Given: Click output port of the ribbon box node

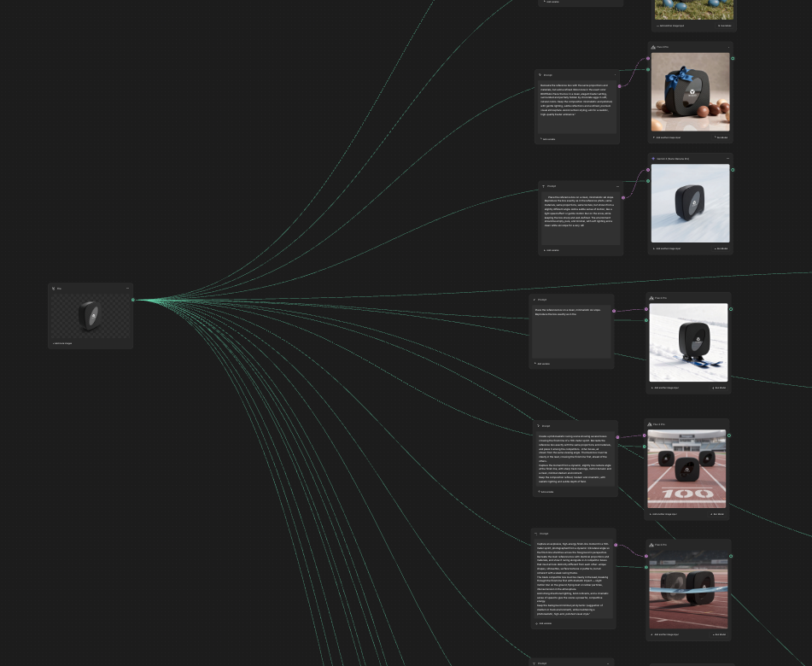Looking at the screenshot, I should pos(733,59).
